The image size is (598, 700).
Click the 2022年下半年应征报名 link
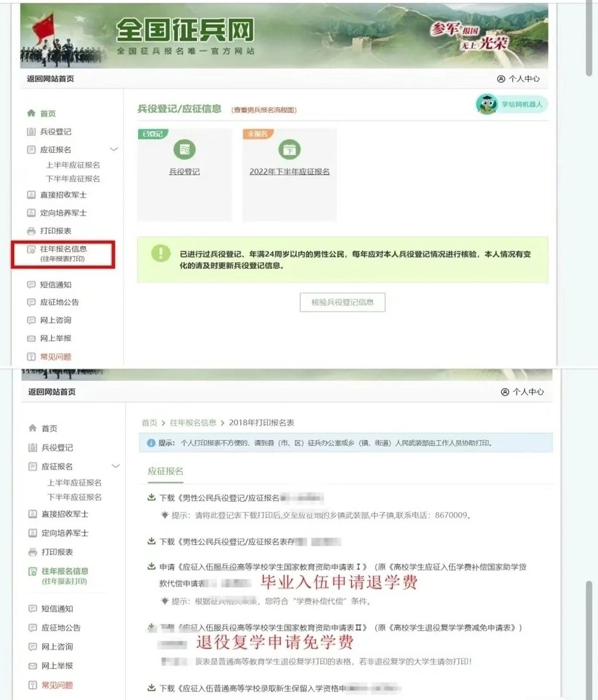(289, 172)
